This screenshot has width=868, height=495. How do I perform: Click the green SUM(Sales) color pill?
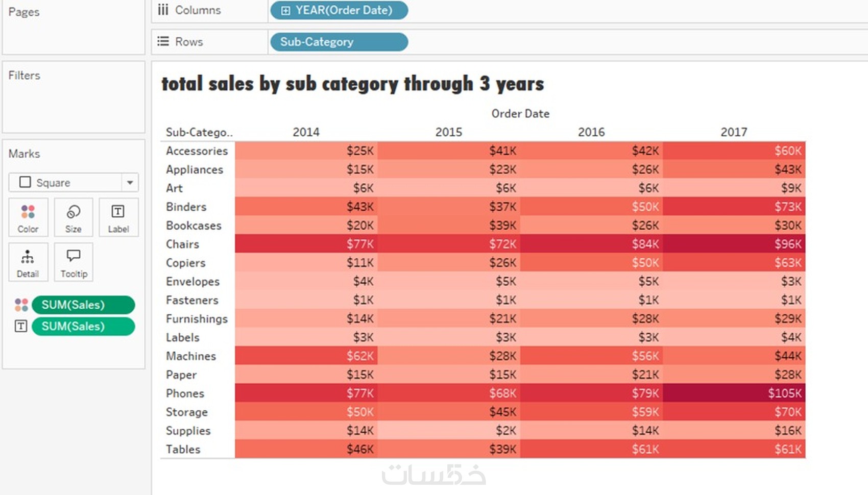(83, 305)
